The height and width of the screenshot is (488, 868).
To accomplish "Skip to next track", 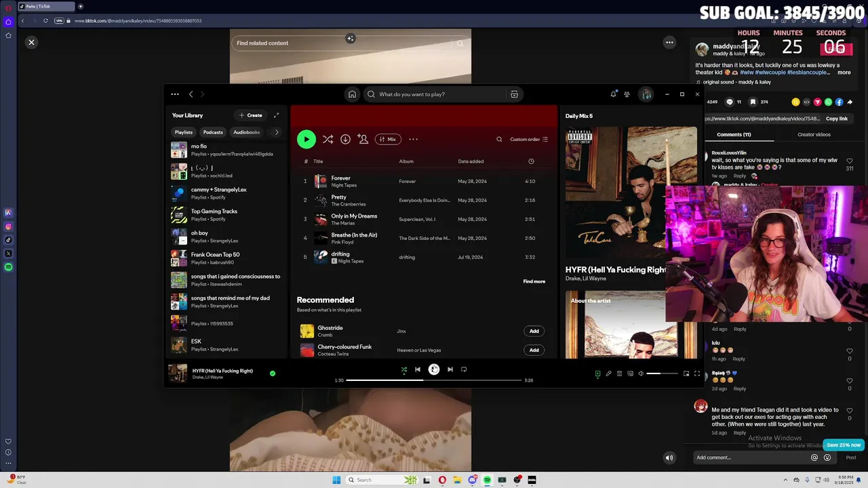I will click(450, 369).
